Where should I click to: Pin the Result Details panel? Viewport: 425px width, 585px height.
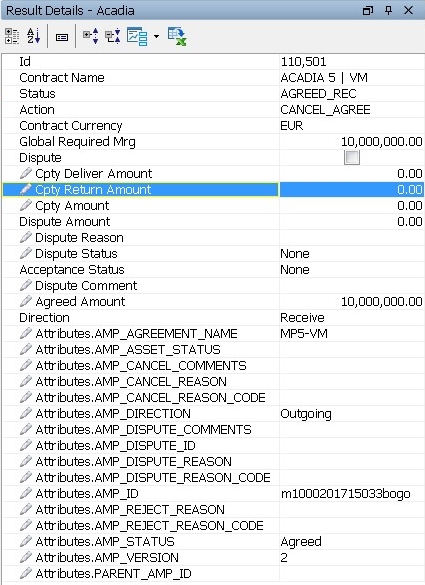tap(388, 10)
